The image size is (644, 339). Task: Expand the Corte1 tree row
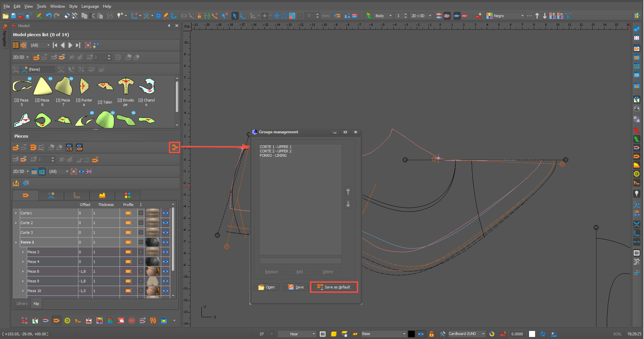16,213
